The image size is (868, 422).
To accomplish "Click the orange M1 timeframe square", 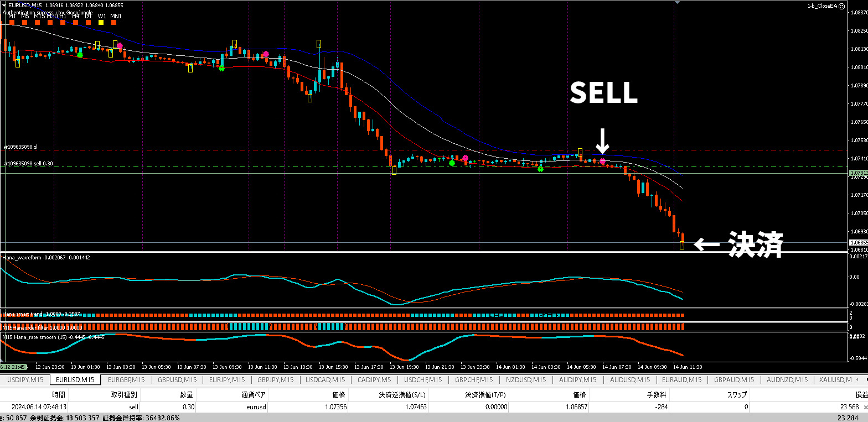I will coord(12,23).
